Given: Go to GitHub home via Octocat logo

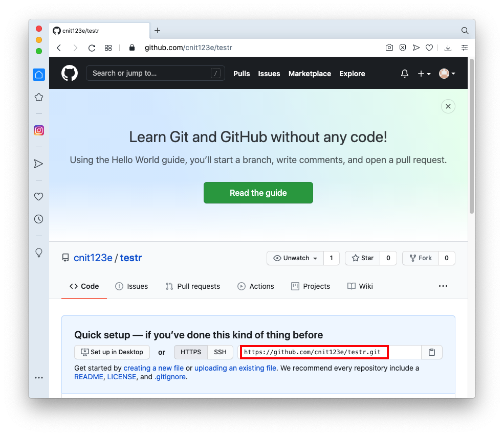Looking at the screenshot, I should (70, 73).
